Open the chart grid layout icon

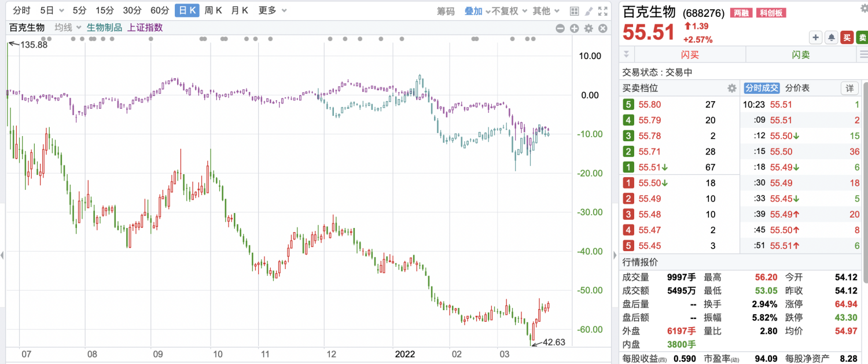[x=574, y=11]
